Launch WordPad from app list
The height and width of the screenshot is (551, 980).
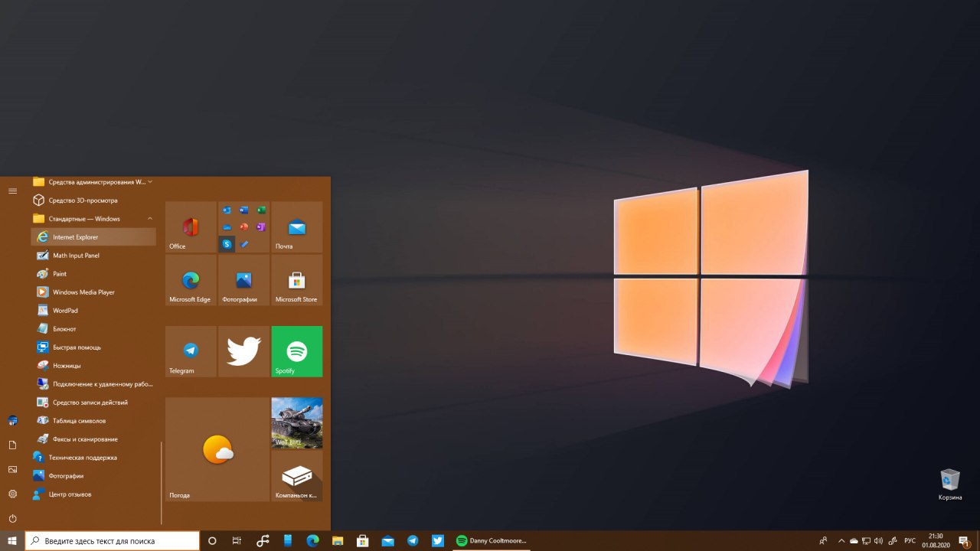93,311
